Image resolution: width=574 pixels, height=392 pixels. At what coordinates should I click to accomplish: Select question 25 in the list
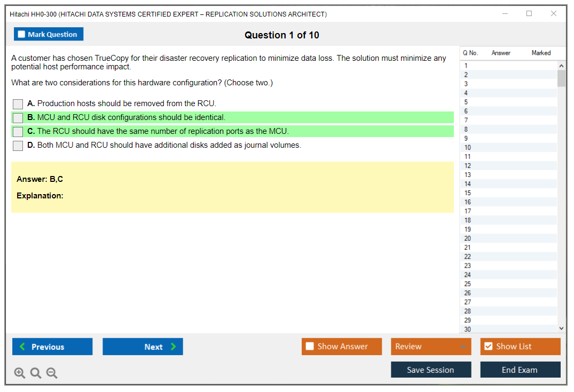468,284
